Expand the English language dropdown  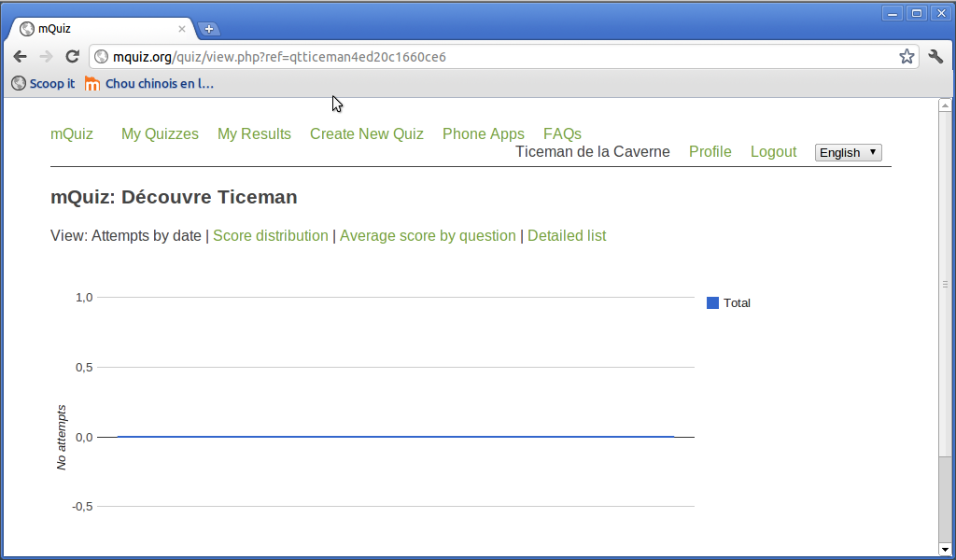848,152
